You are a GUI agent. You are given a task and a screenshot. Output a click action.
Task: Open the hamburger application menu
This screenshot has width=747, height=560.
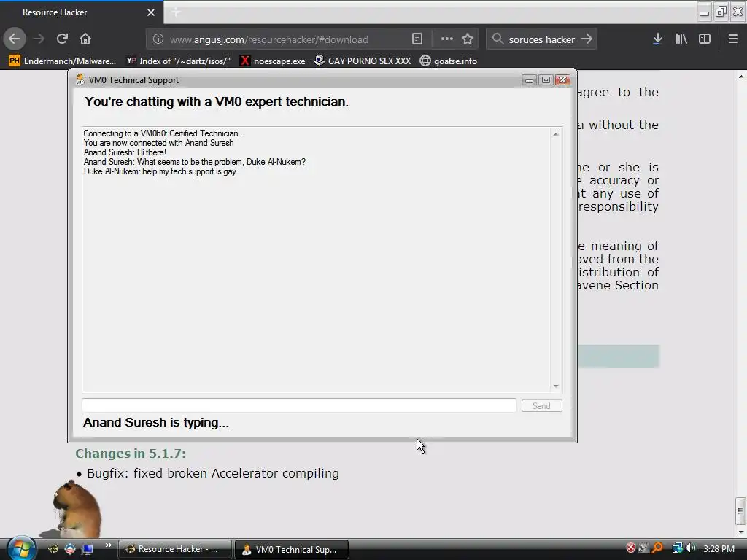[x=732, y=39]
